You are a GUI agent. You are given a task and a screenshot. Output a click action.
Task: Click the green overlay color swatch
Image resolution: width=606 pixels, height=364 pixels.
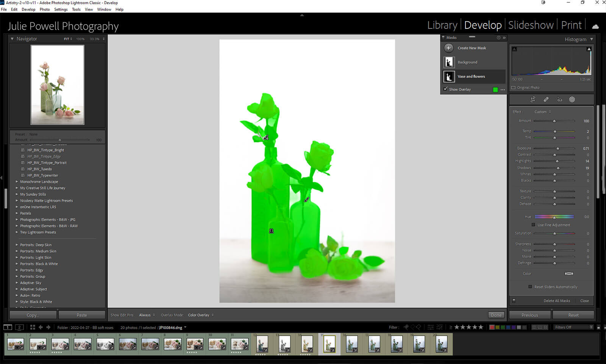[495, 90]
